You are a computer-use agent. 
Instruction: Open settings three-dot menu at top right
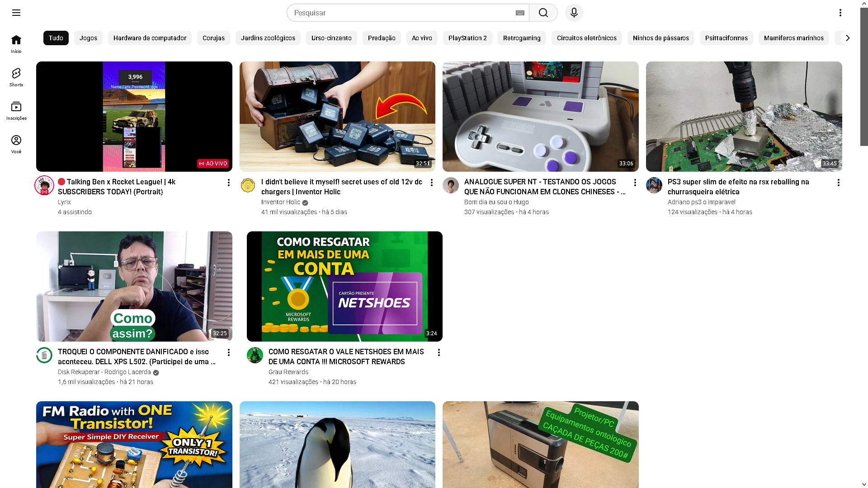point(840,13)
